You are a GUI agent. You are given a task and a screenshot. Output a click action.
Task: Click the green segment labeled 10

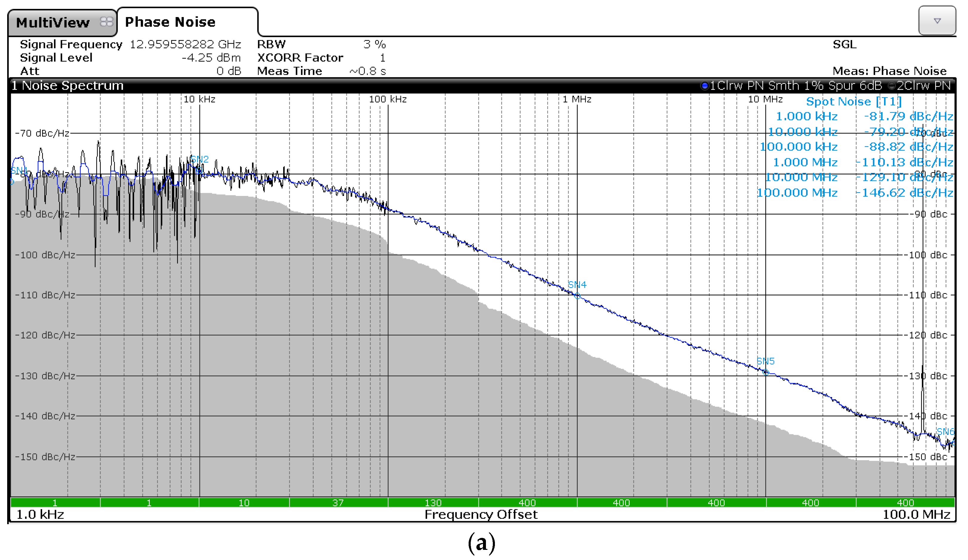pos(244,502)
